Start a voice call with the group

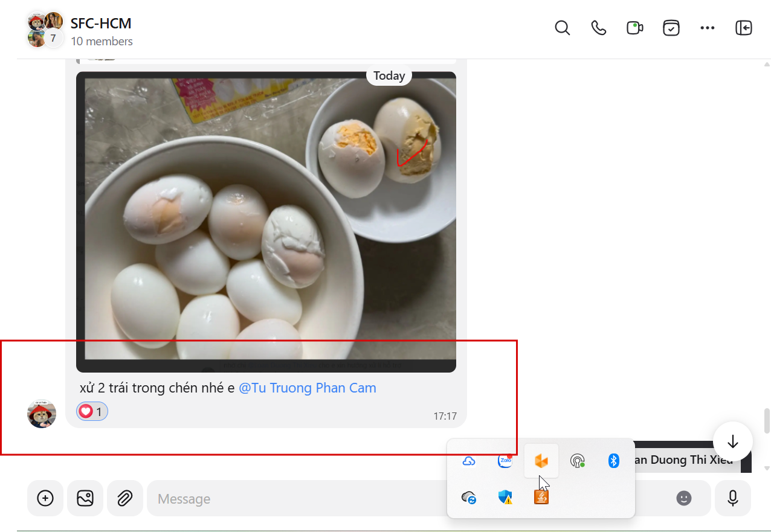coord(599,28)
